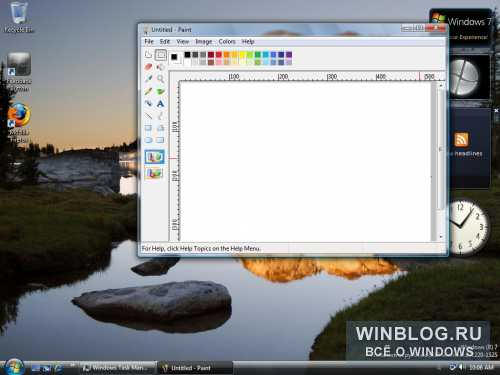Switch to Windows Task Manager taskbar button
The image size is (500, 375).
(118, 368)
